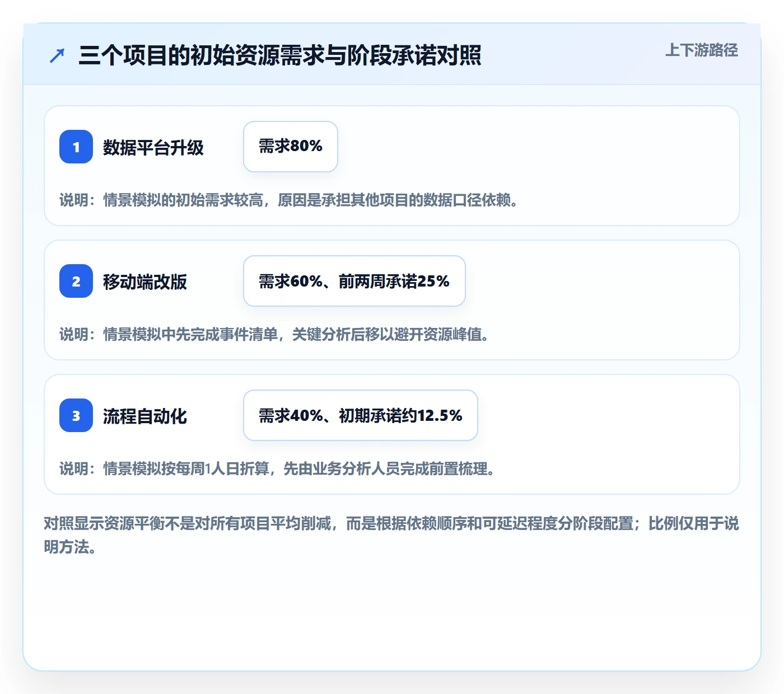Click the note about 避开资源峰值
784x694 pixels.
(x=274, y=334)
